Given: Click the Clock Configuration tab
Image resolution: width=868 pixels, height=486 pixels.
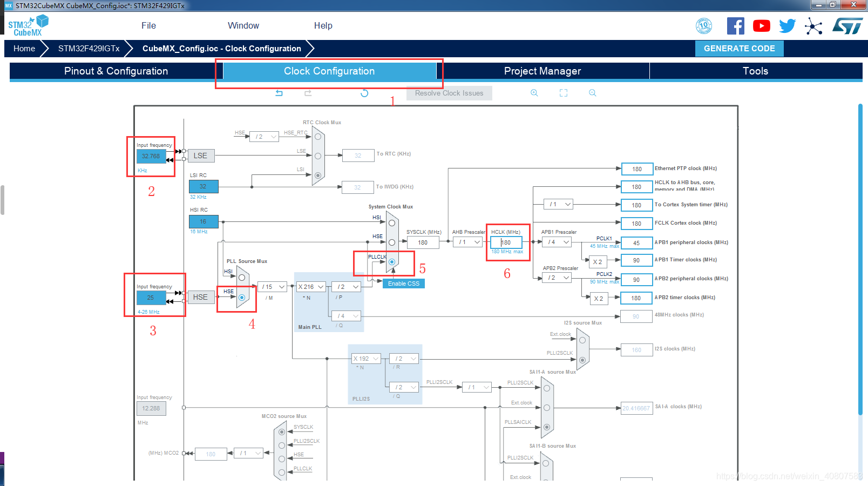Looking at the screenshot, I should click(x=329, y=71).
